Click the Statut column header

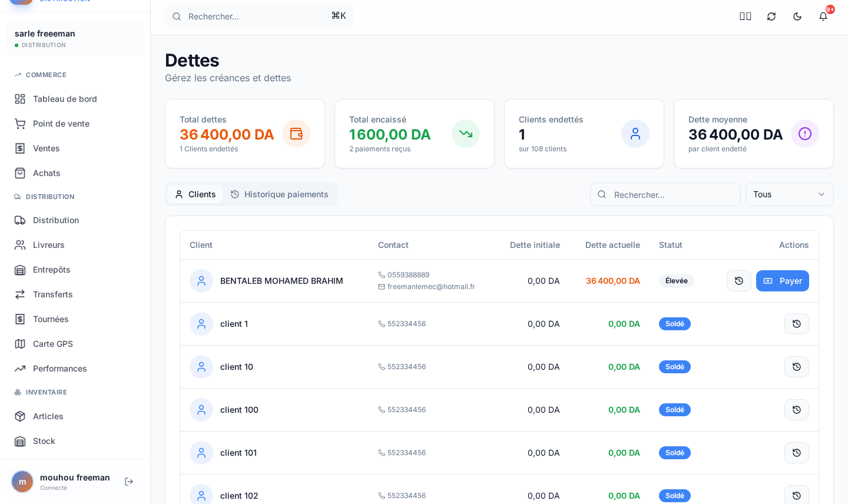[x=671, y=245]
